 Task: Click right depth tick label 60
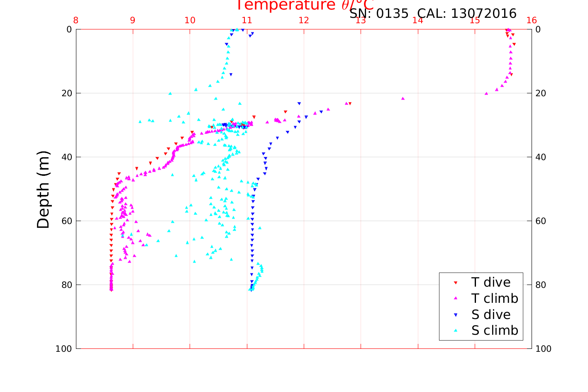pyautogui.click(x=541, y=221)
